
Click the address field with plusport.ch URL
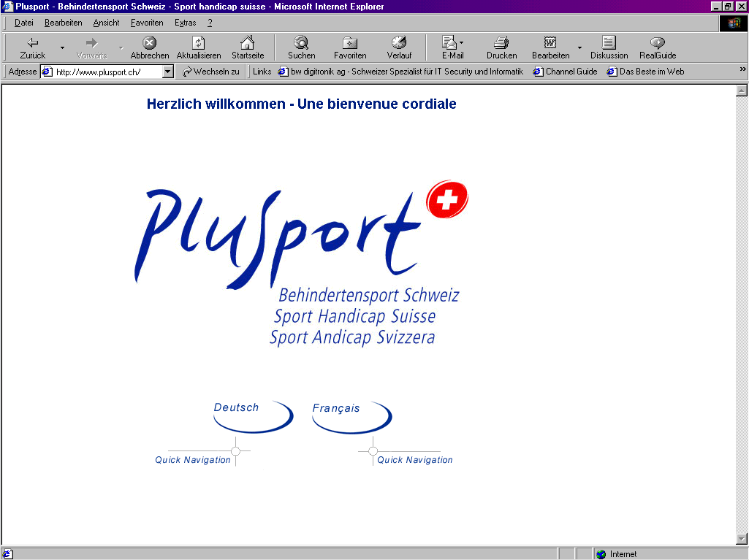click(108, 72)
